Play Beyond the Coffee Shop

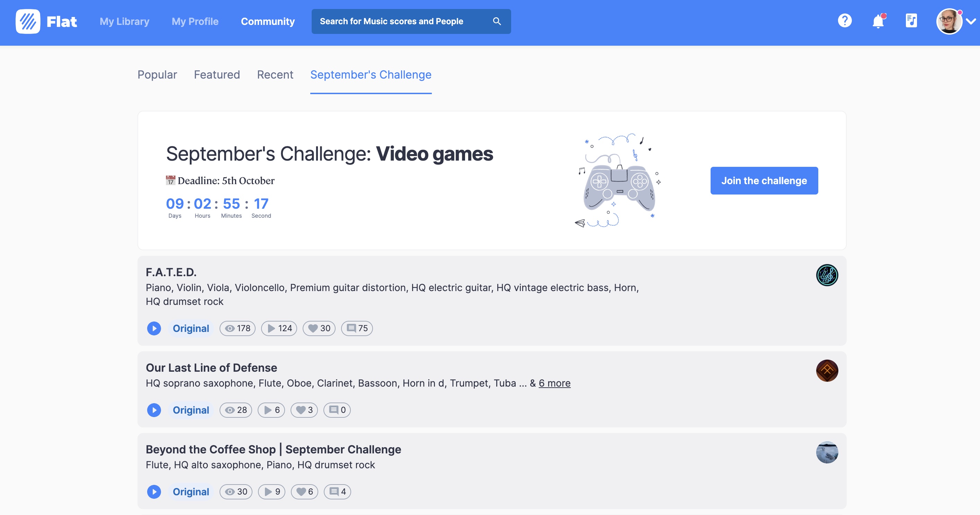click(154, 491)
